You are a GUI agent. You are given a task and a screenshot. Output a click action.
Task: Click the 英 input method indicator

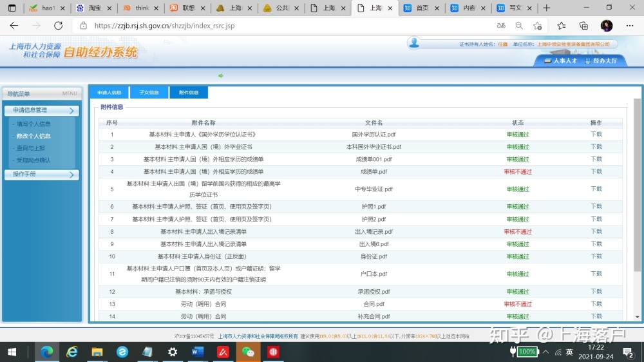coord(569,352)
